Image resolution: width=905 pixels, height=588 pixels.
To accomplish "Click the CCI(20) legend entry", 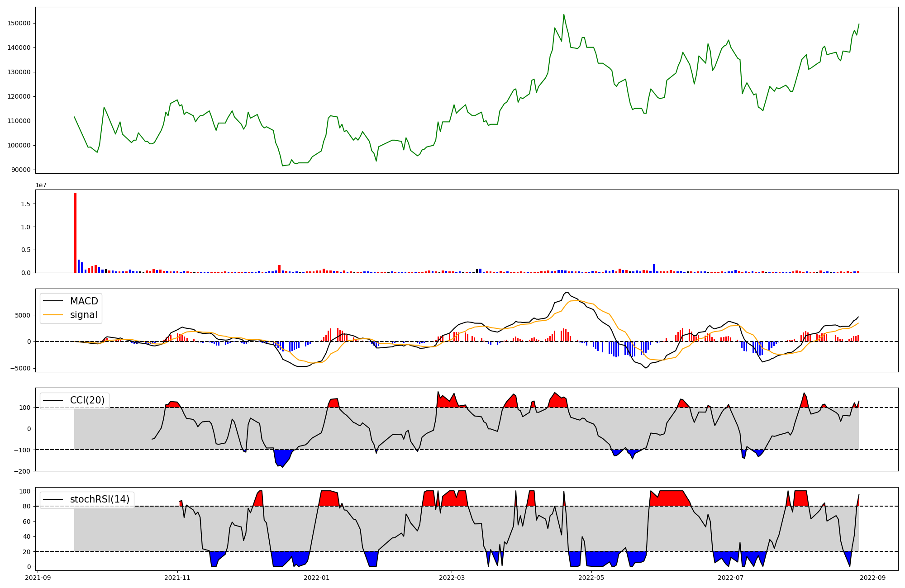I will 87,400.
